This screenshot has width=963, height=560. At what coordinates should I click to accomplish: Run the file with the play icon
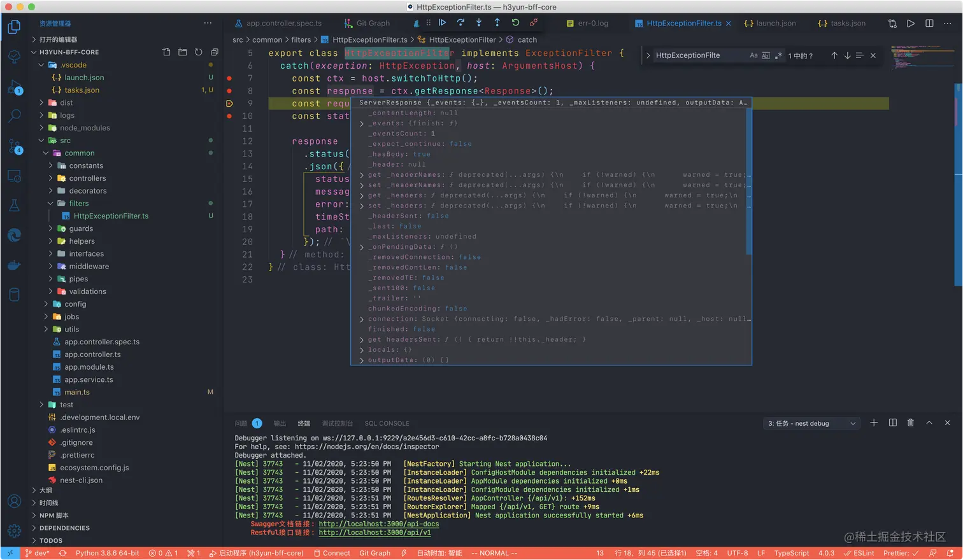click(x=911, y=24)
